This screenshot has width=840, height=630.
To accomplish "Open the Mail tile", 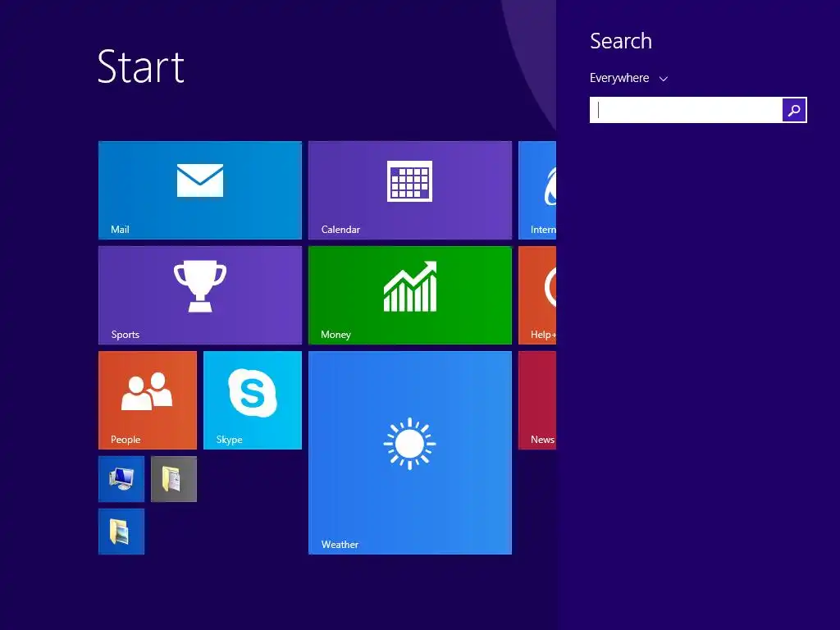I will (x=200, y=190).
